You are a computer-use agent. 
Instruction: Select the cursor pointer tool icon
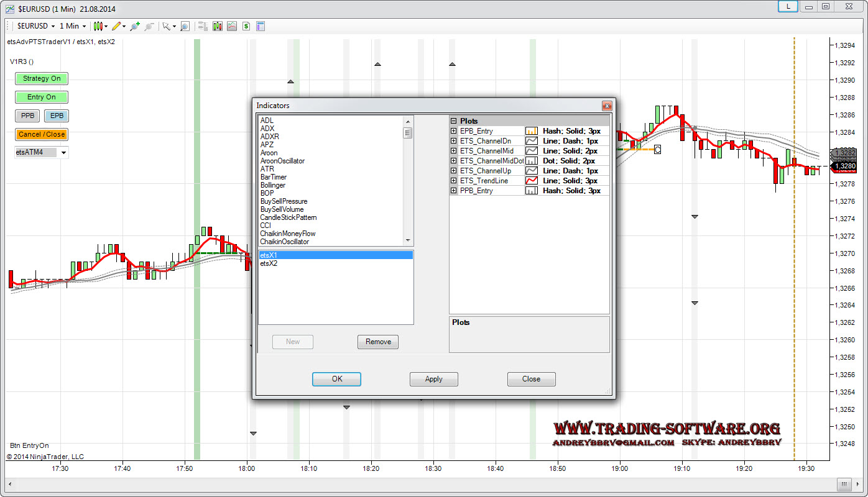click(x=166, y=26)
